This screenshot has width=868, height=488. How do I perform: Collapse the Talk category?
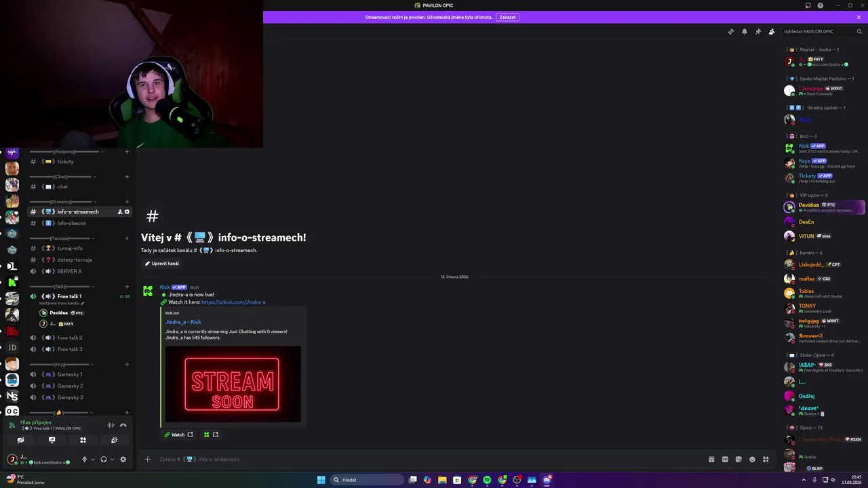pyautogui.click(x=63, y=287)
